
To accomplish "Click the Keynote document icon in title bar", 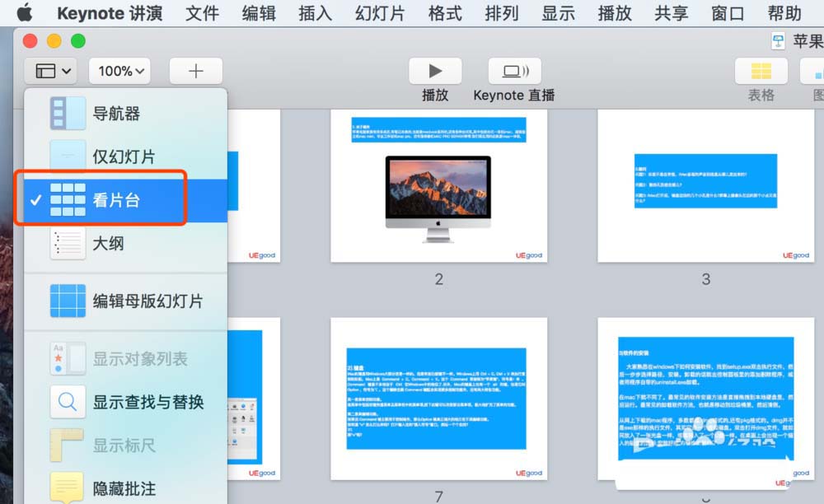I will point(779,41).
